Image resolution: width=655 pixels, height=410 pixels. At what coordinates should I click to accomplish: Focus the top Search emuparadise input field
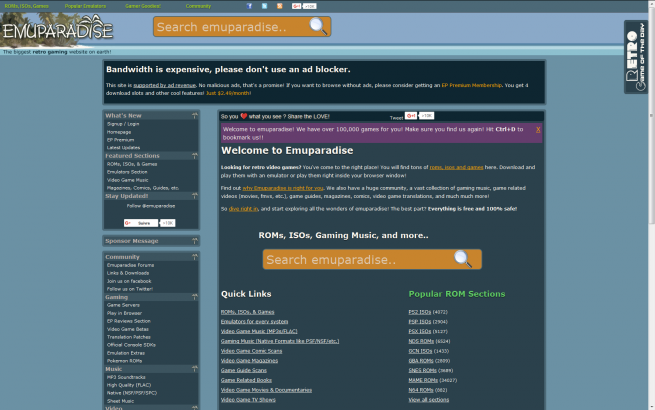pos(230,27)
